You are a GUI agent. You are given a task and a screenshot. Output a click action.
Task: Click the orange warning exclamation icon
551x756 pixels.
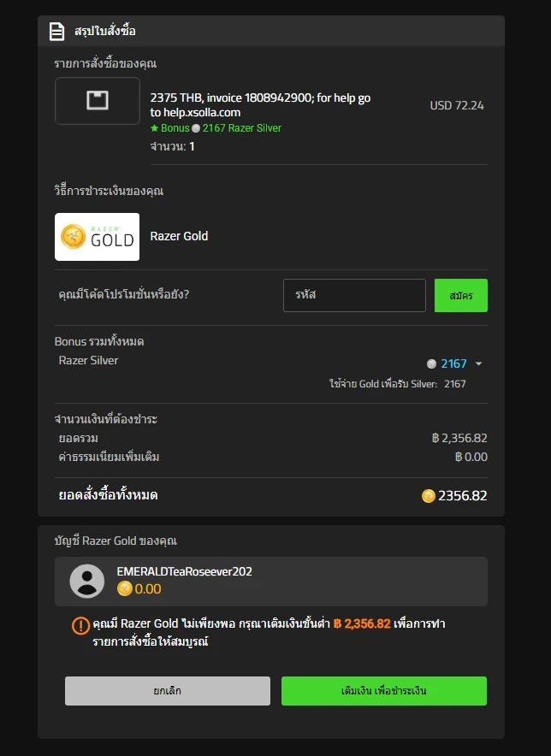[x=80, y=625]
